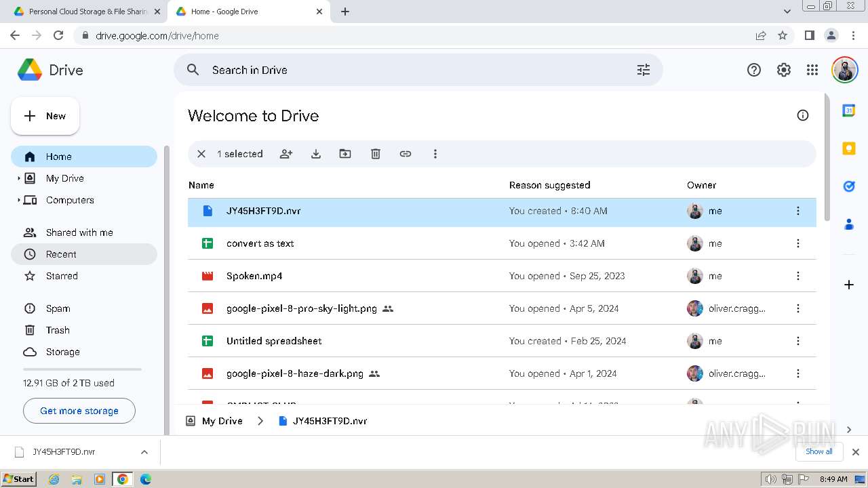The image size is (868, 488).
Task: Open Google Account avatar menu
Action: point(845,70)
